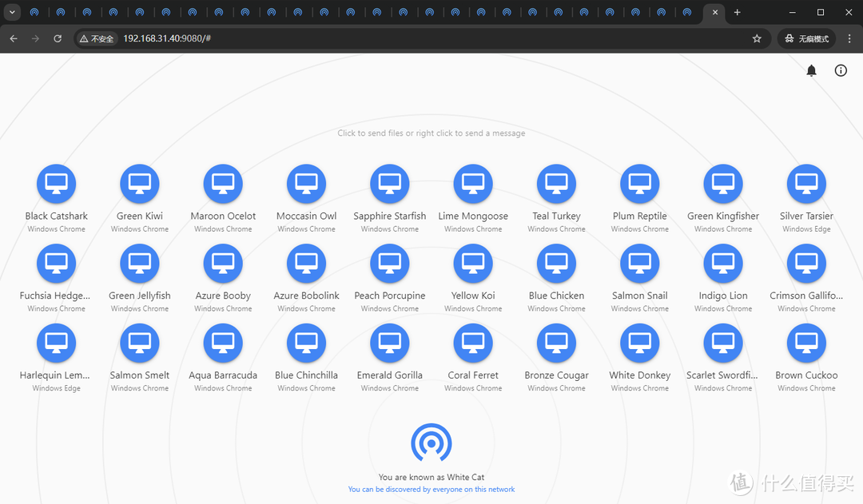Choose the Peach Porcupine device icon
The image size is (863, 504).
(x=389, y=264)
